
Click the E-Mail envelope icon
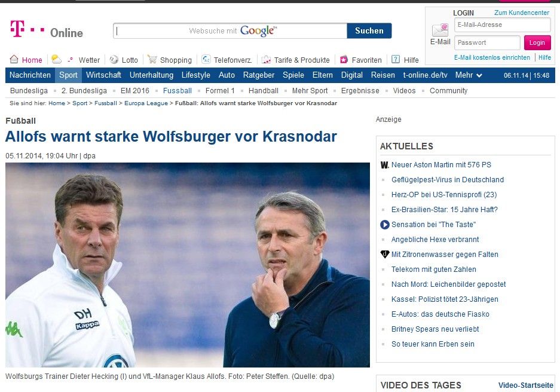pyautogui.click(x=440, y=30)
